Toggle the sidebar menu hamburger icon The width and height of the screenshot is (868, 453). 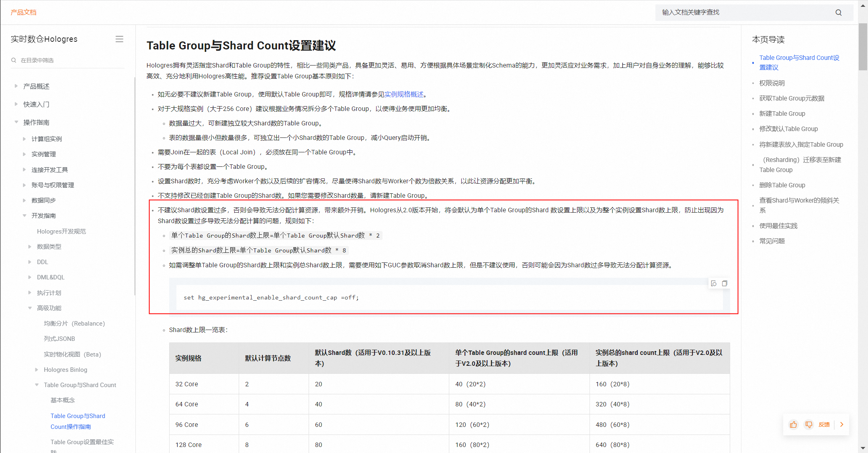pos(119,39)
